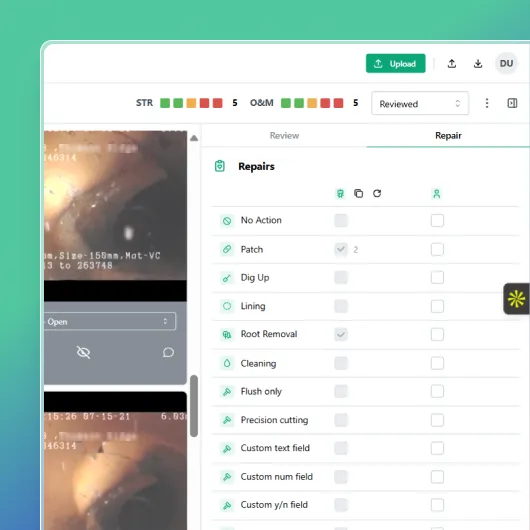Click the Dig Up row shovel icon
The height and width of the screenshot is (530, 530).
(x=227, y=278)
